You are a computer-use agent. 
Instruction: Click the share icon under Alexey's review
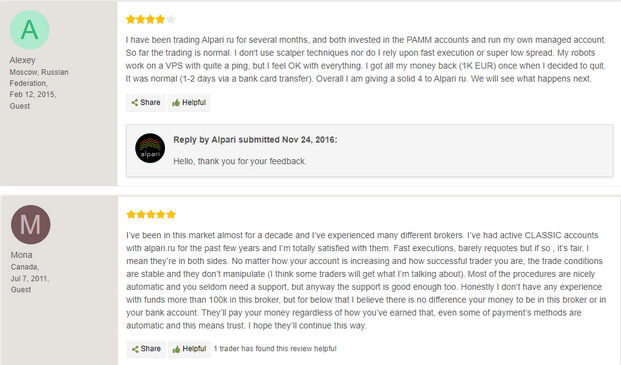(135, 103)
